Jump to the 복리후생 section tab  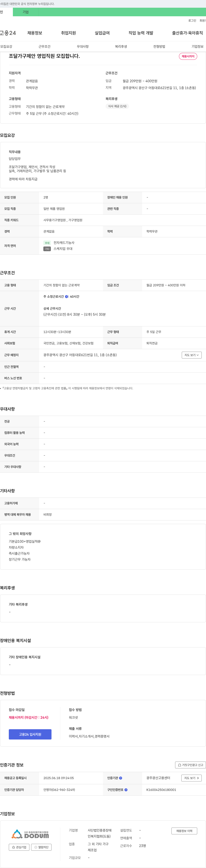tap(121, 46)
